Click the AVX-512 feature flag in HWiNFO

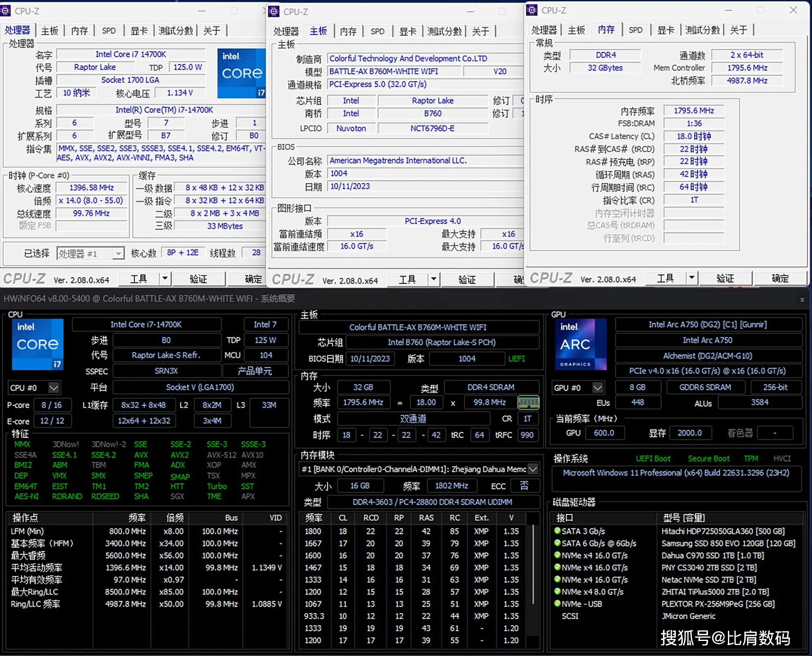[222, 455]
